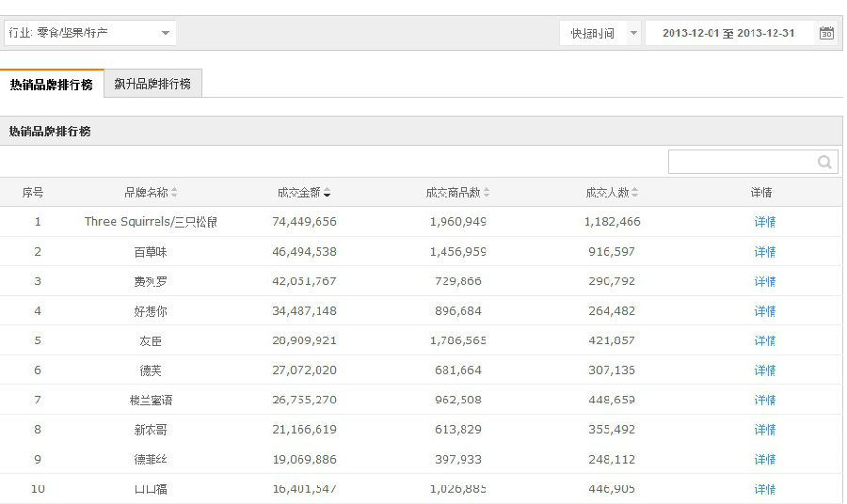Sort by 成交人数 column arrows
This screenshot has width=847, height=504.
[x=634, y=192]
